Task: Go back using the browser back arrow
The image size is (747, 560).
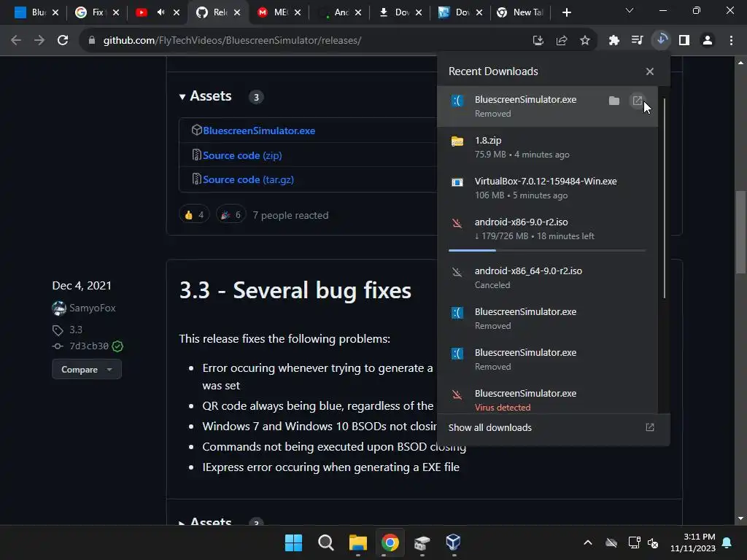Action: (x=16, y=41)
